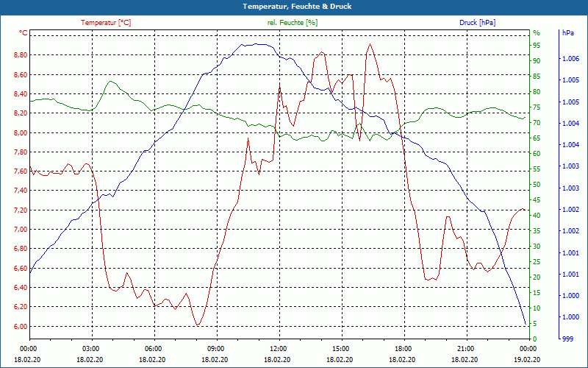588x368 pixels.
Task: Click temperature axis value 6,60
Action: pos(21,269)
